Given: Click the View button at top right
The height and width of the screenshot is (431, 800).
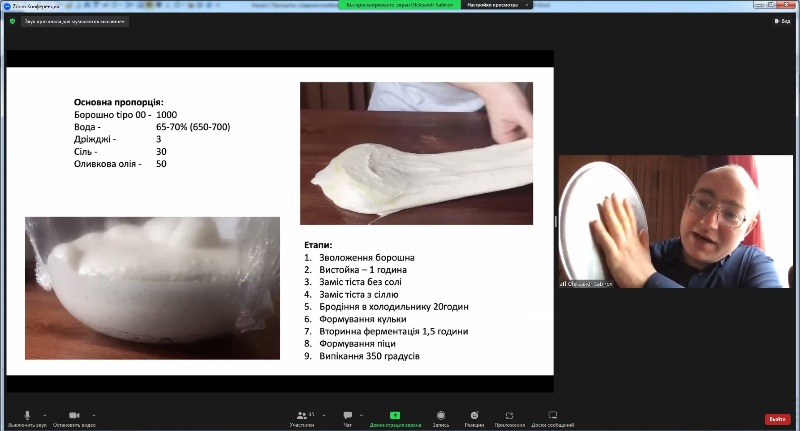Looking at the screenshot, I should [782, 21].
